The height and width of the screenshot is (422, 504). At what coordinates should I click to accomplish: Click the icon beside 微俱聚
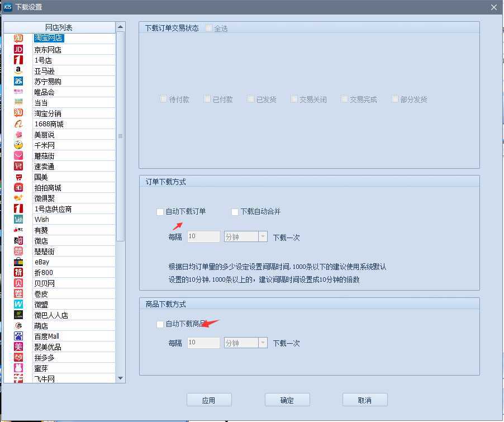pyautogui.click(x=18, y=198)
